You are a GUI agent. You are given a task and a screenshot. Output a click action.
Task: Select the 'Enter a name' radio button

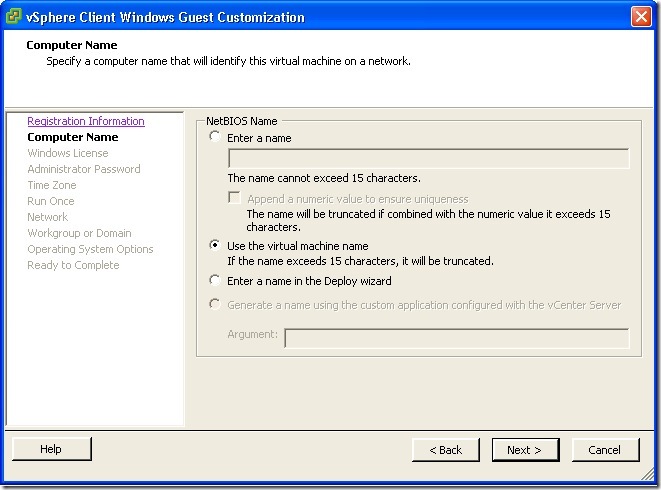click(215, 137)
